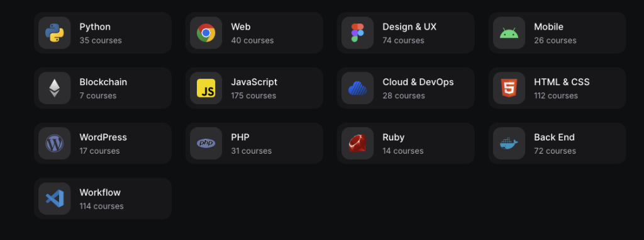Click the red Ruby gem icon
The width and height of the screenshot is (644, 240).
pos(357,143)
